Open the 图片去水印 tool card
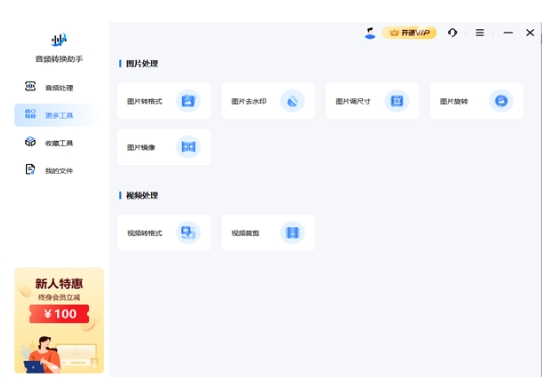This screenshot has height=379, width=544. 268,101
